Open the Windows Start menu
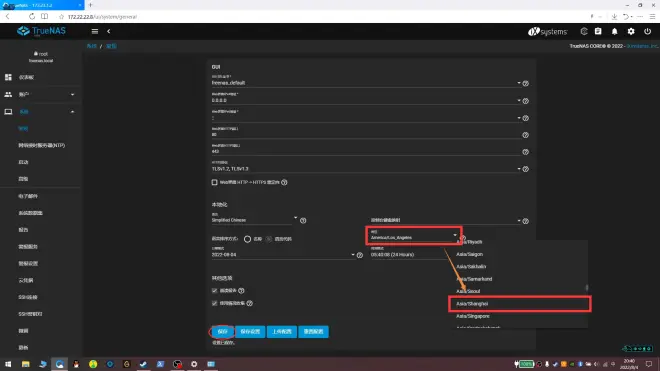The image size is (660, 371). click(x=8, y=364)
